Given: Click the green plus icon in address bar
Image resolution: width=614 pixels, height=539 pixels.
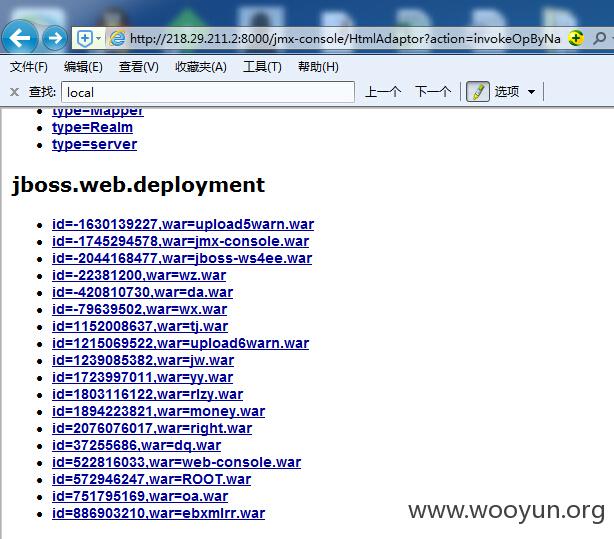Looking at the screenshot, I should (x=576, y=38).
